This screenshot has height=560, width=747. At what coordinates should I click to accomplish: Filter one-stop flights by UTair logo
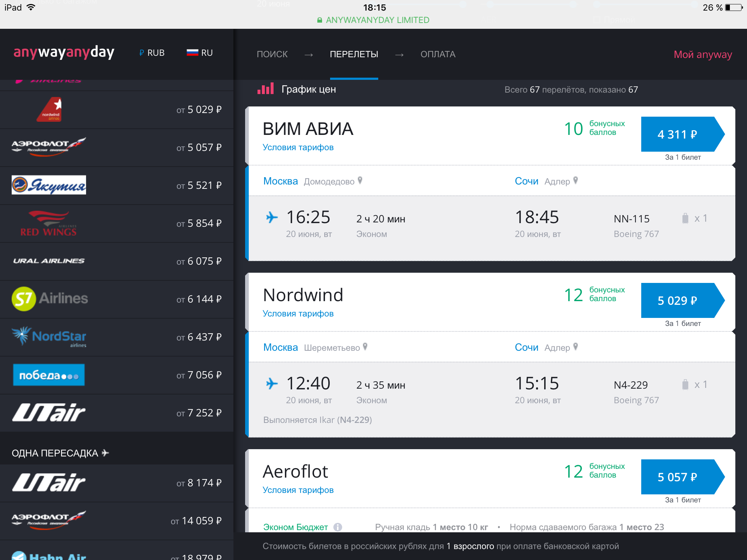[49, 483]
